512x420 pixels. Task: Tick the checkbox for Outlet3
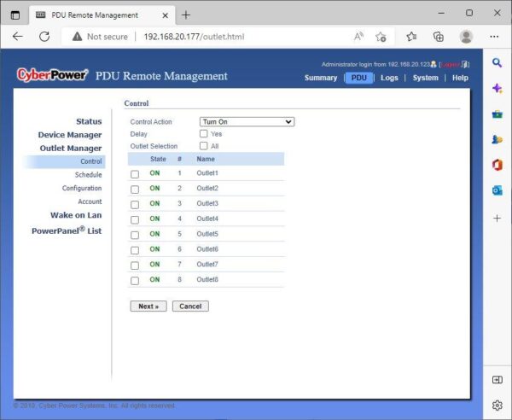(135, 205)
